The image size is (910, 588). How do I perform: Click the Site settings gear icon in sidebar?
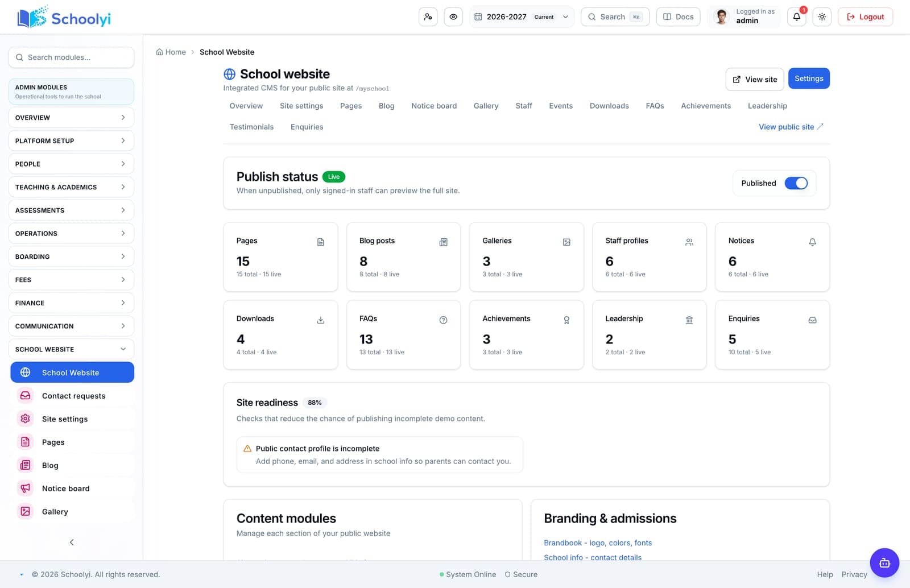tap(26, 419)
